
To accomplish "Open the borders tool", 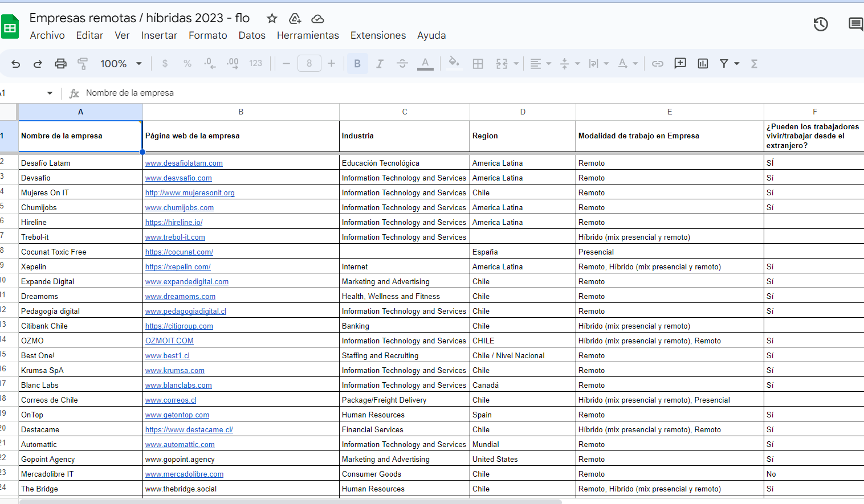I will 478,64.
